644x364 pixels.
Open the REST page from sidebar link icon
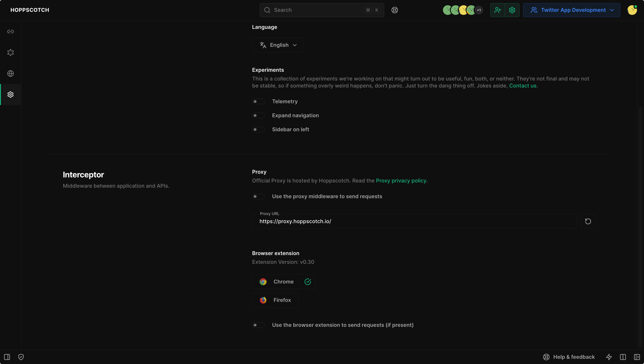[11, 31]
